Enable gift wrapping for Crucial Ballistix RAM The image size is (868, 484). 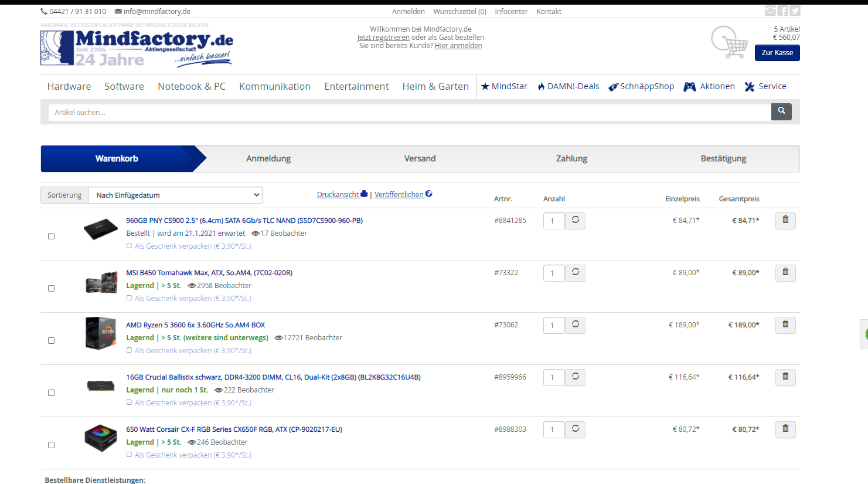pos(129,402)
